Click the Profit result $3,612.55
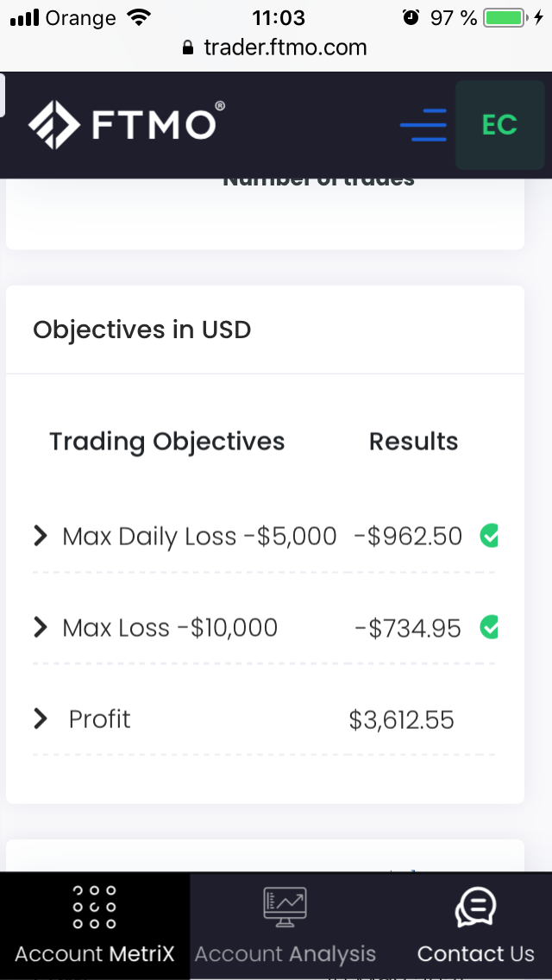 tap(401, 719)
